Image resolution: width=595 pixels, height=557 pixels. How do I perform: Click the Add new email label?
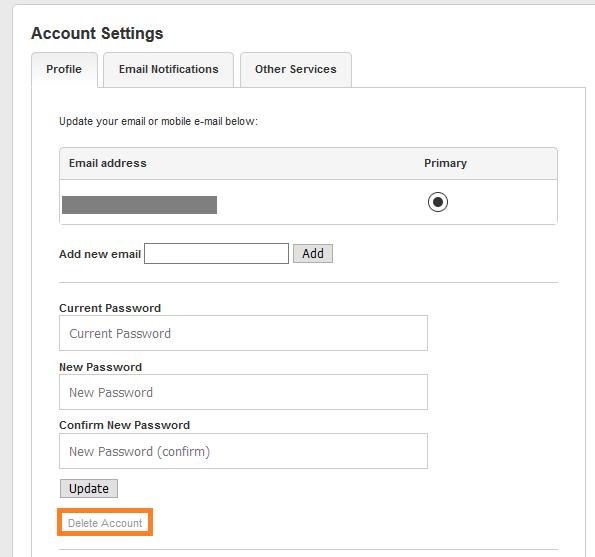(x=100, y=254)
